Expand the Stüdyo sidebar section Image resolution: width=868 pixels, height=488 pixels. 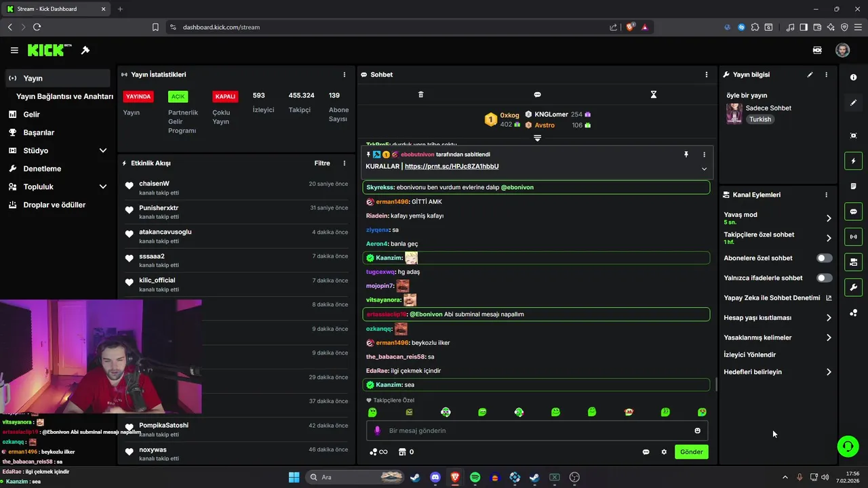(x=103, y=150)
